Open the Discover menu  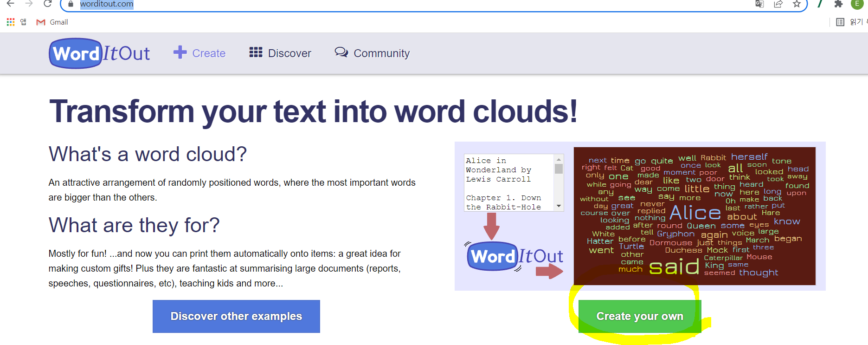coord(280,53)
